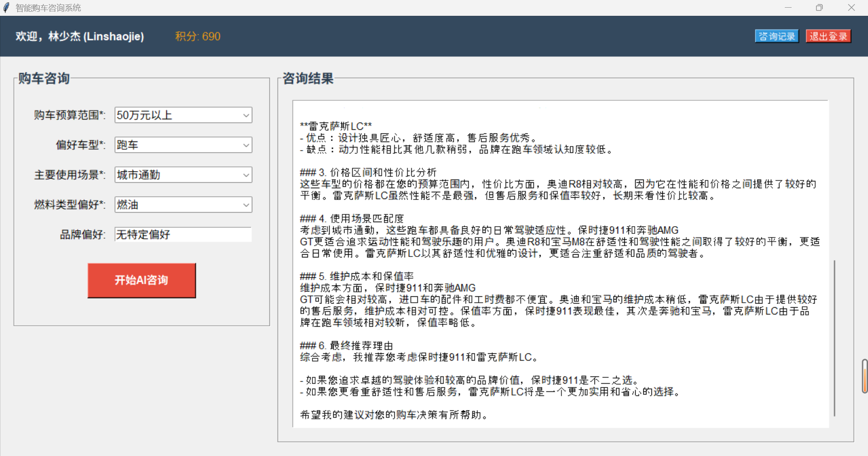The image size is (868, 456).
Task: Click the page scrollbar at right edge
Action: (x=864, y=376)
